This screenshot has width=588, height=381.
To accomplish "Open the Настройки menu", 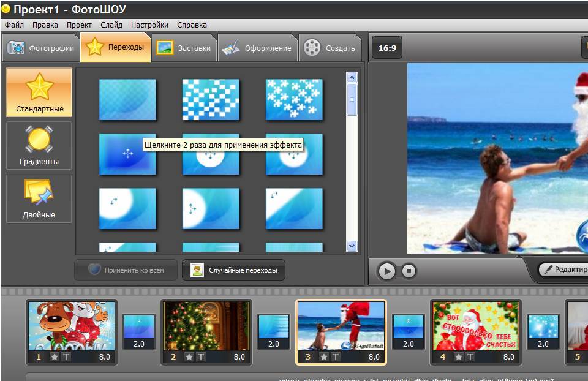I will tap(149, 25).
